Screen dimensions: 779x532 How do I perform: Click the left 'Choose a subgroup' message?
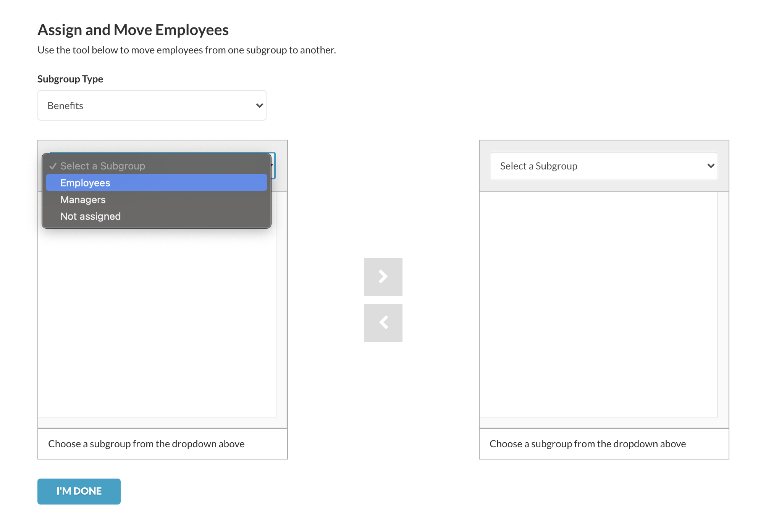coord(146,444)
